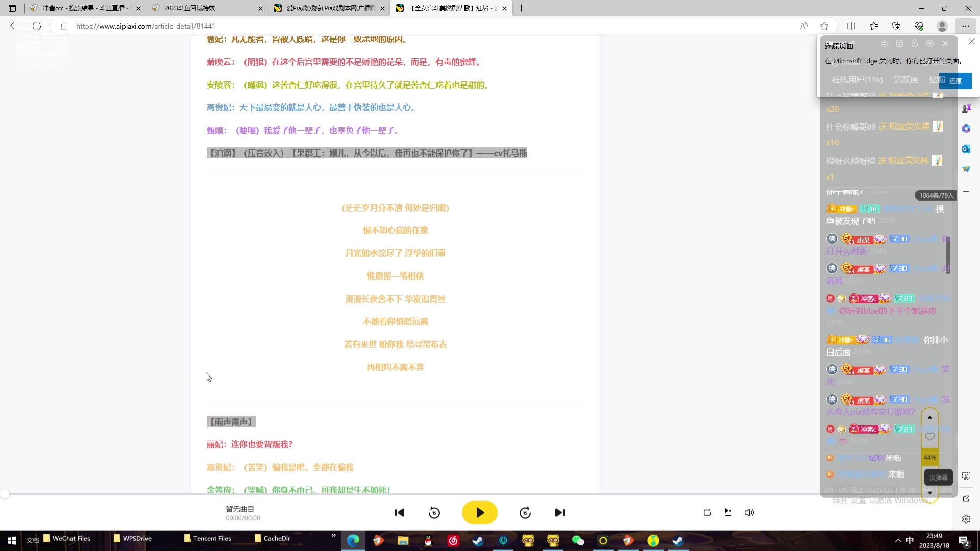Skip to next track
Screen dimensions: 980x551
[x=560, y=513]
